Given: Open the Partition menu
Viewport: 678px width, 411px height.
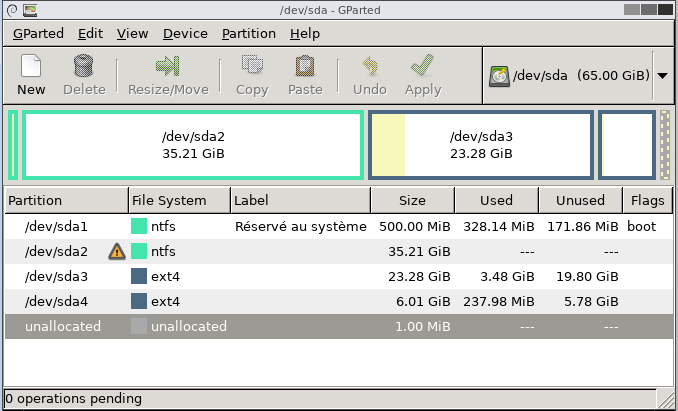Looking at the screenshot, I should click(x=249, y=33).
